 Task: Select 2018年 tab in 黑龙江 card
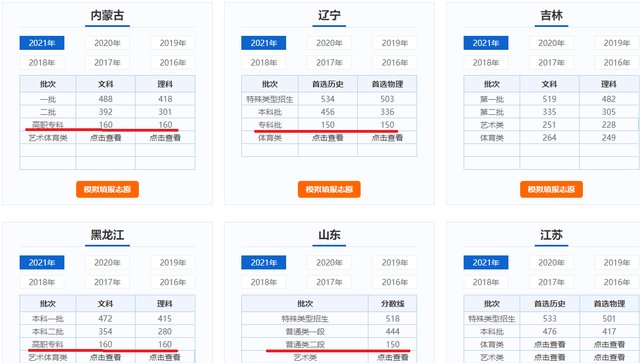coord(42,282)
